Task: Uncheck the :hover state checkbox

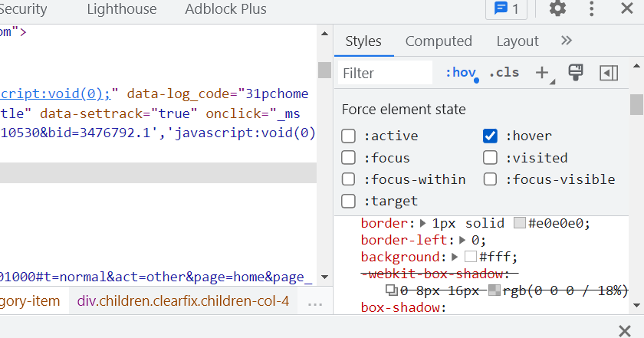Action: click(x=491, y=136)
